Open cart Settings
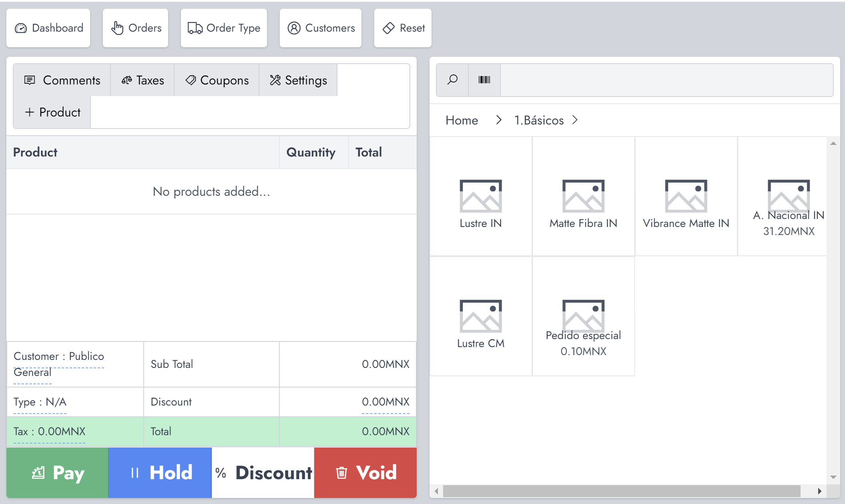This screenshot has width=845, height=504. point(298,80)
